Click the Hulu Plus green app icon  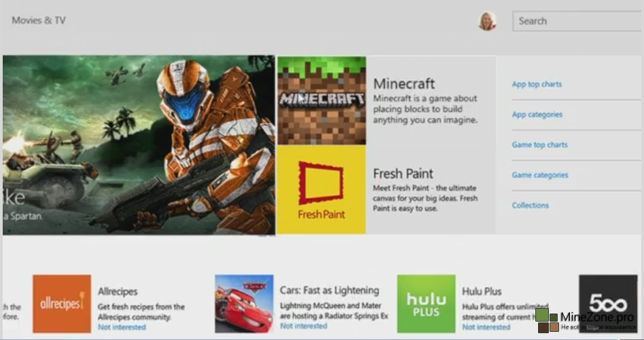point(427,303)
